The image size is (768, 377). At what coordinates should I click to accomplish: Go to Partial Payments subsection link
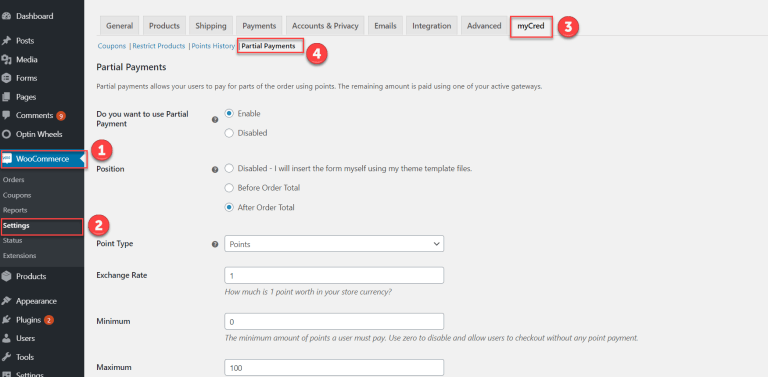click(268, 46)
